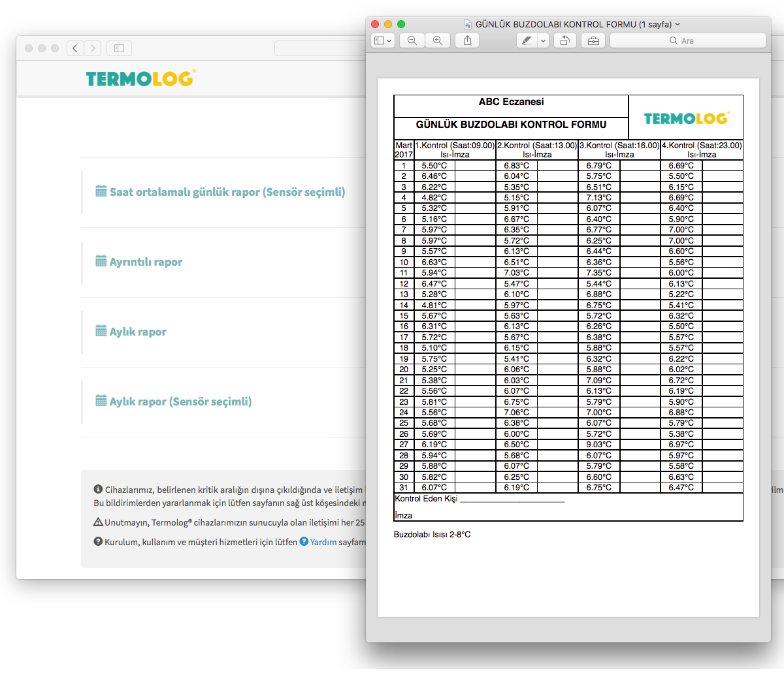This screenshot has height=679, width=784.
Task: Click the 5.50°C value in row 1
Action: click(x=434, y=166)
